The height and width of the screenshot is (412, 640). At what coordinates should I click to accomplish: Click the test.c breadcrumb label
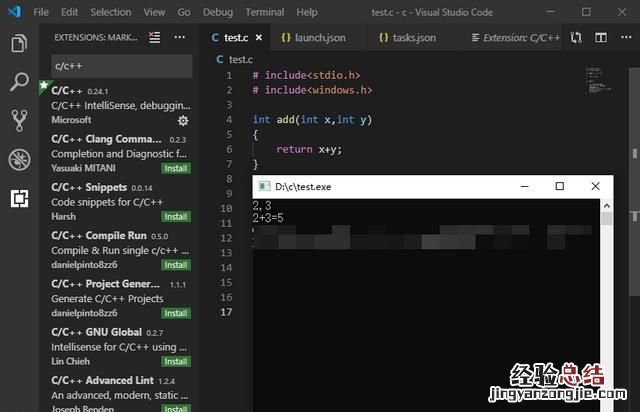click(241, 60)
